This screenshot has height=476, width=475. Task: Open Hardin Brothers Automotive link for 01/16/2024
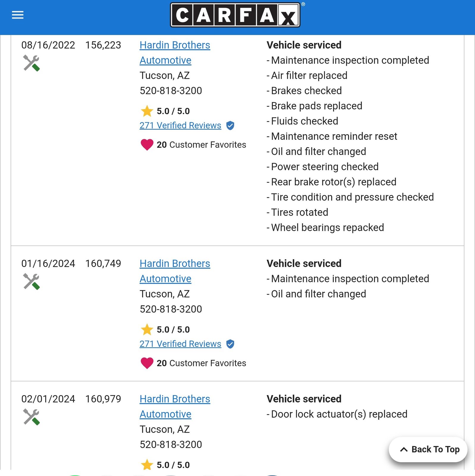[x=175, y=264]
